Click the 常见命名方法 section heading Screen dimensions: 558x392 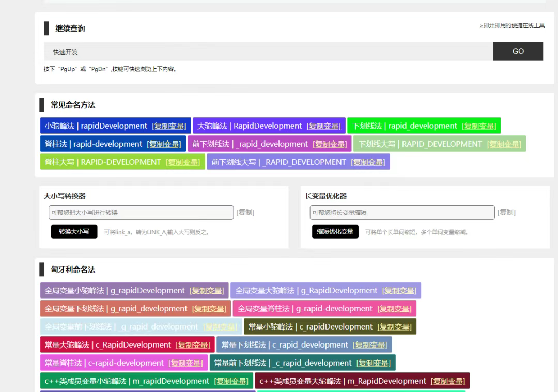click(x=73, y=105)
